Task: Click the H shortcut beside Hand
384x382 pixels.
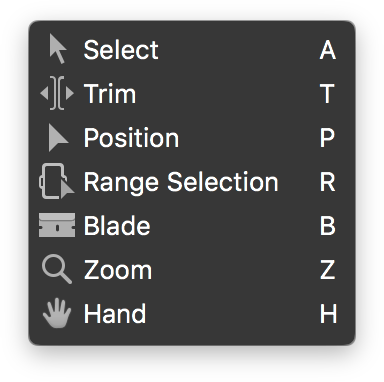Action: 328,314
